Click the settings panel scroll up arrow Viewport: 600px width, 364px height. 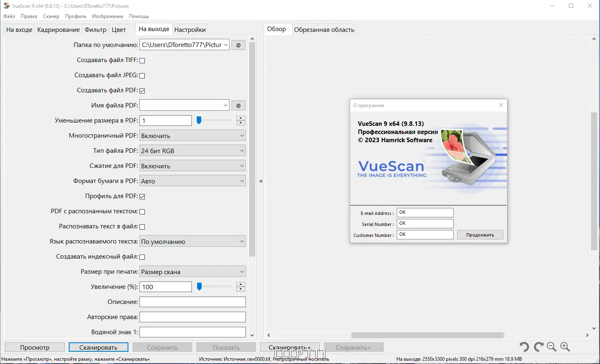click(252, 39)
